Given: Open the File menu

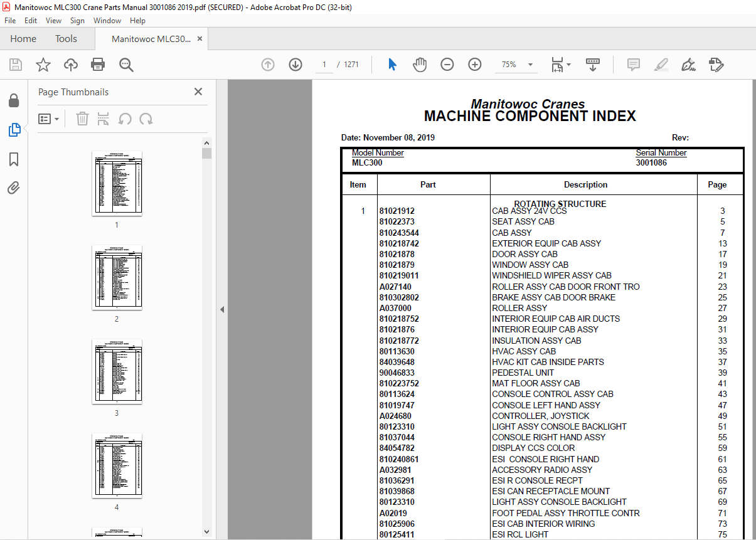Looking at the screenshot, I should point(10,21).
